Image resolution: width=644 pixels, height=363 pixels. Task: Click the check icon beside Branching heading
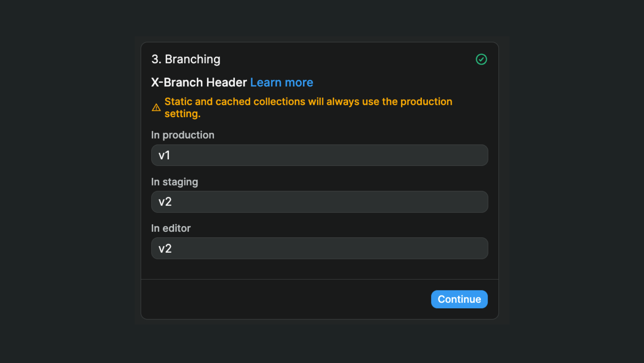point(481,59)
